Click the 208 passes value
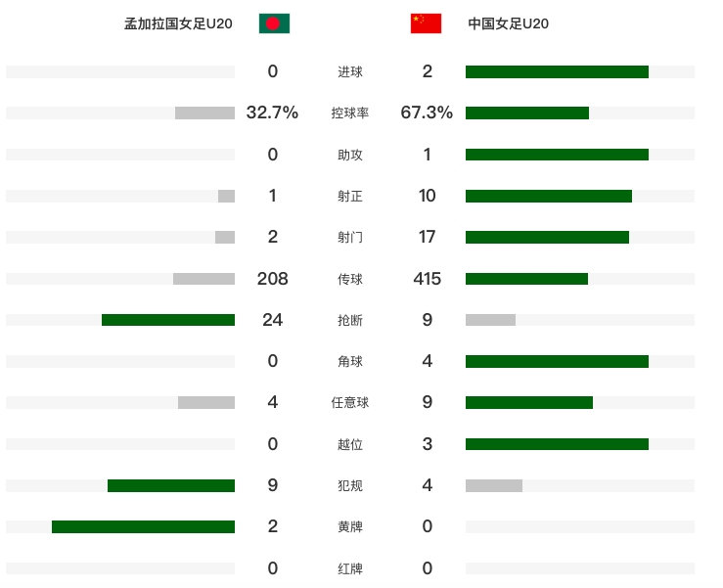The width and height of the screenshot is (723, 588). (x=272, y=279)
